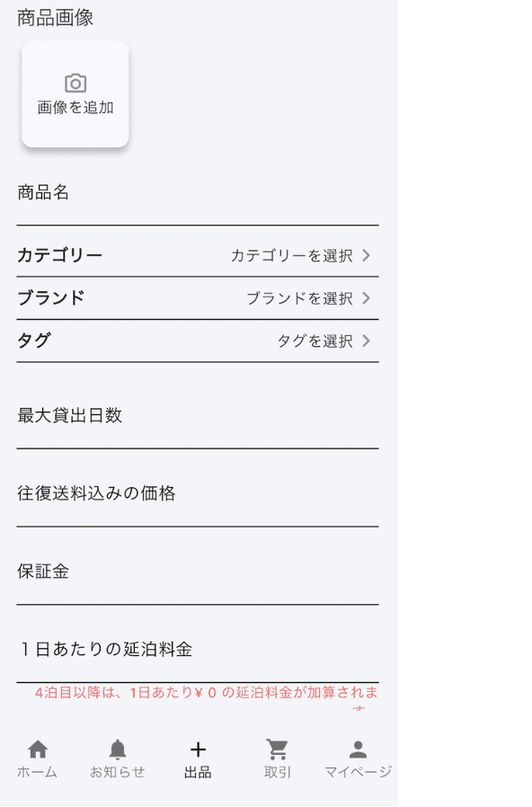Select ブランドを選択 option
Viewport: 532px width, 807px height.
pos(300,298)
